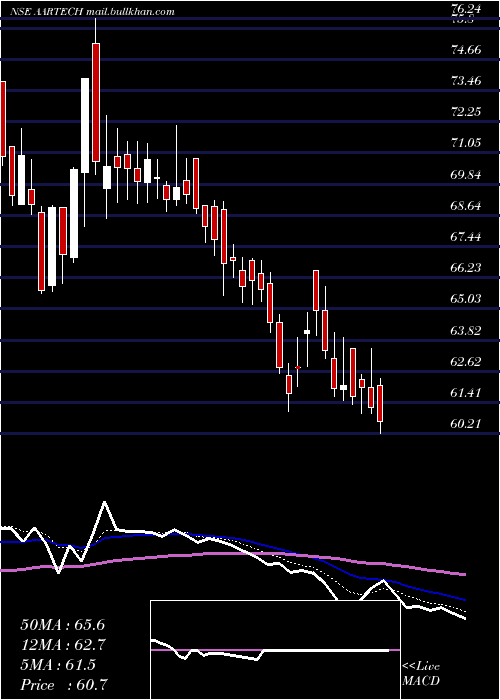Click the 76.24 price axis label

pyautogui.click(x=468, y=8)
